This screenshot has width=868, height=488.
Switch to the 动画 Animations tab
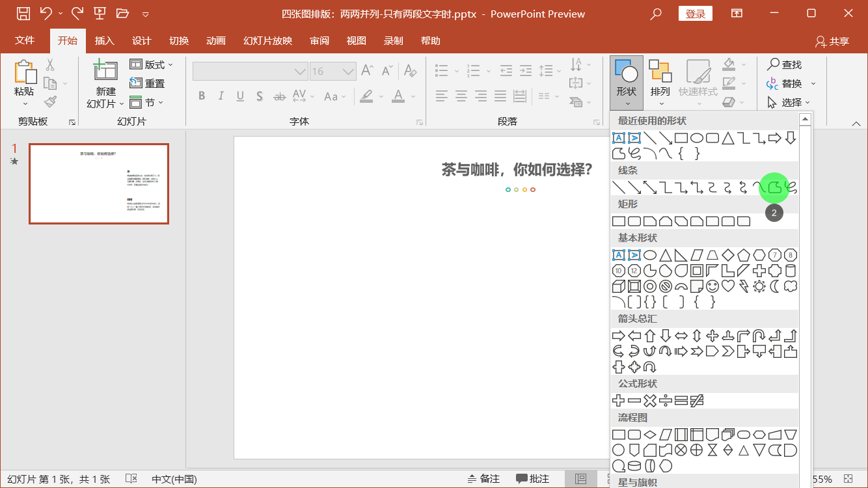point(215,40)
